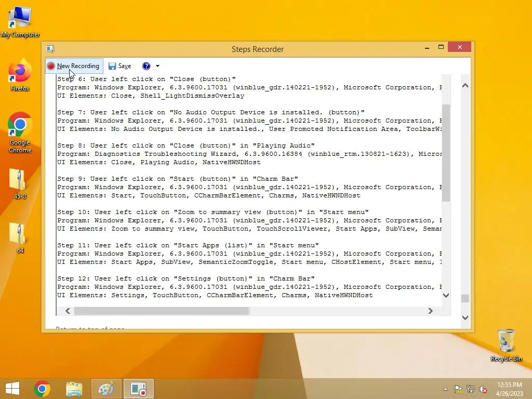Click the 'Step 9' Start button in Charm Bar line
532x399 pixels.
click(178, 179)
